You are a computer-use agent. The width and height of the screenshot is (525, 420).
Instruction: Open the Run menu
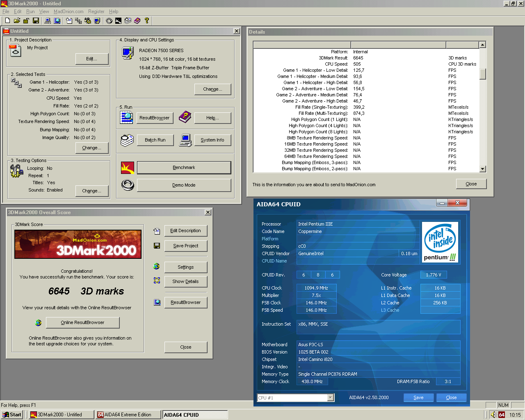(x=30, y=11)
